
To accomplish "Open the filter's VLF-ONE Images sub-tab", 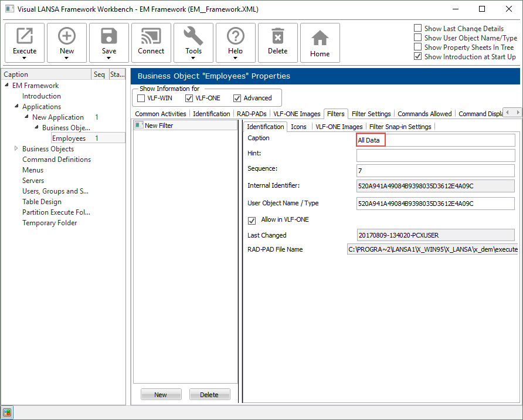I will point(339,127).
